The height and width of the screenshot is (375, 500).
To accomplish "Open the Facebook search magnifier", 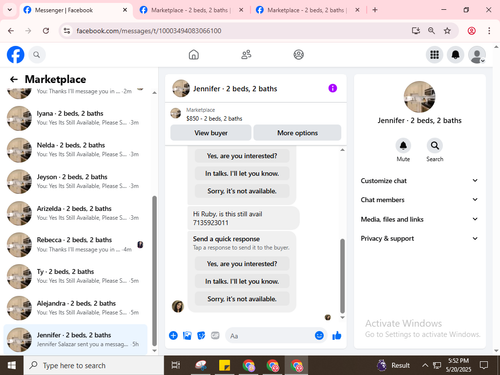I will (x=37, y=55).
